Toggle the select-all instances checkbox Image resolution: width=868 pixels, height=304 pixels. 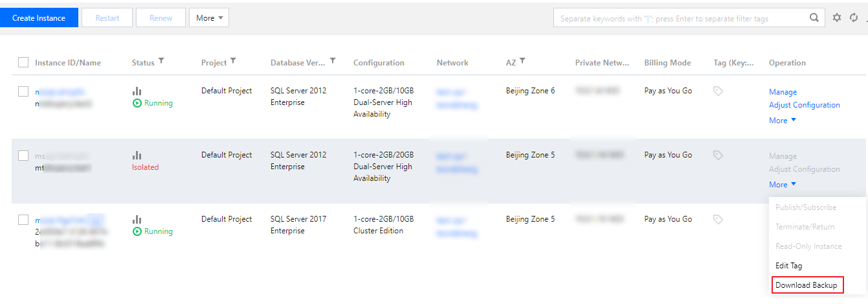tap(23, 63)
